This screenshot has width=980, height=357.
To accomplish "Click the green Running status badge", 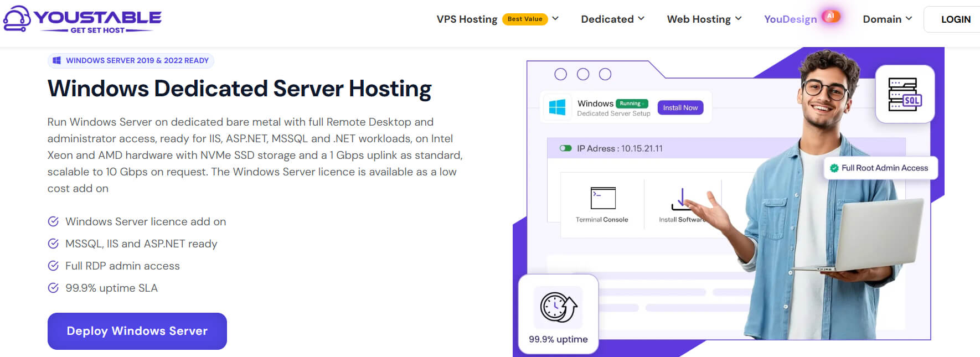I will 632,104.
